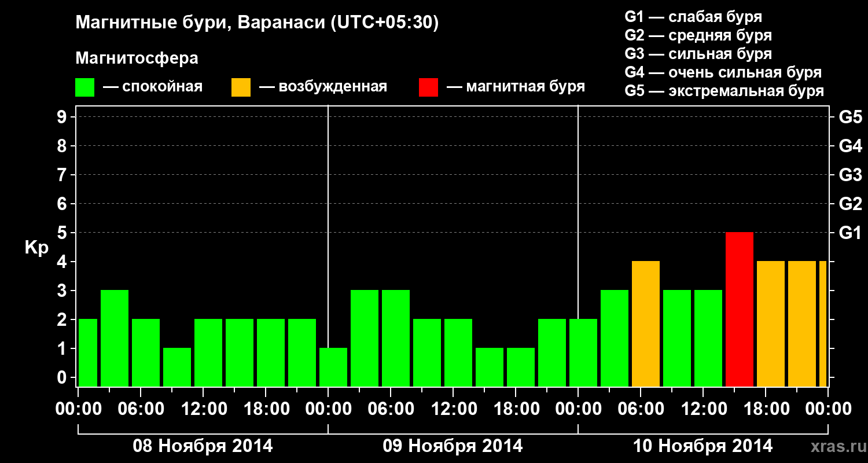The image size is (868, 463).
Task: Click the green 'спокойная' legend swatch
Action: 85,87
